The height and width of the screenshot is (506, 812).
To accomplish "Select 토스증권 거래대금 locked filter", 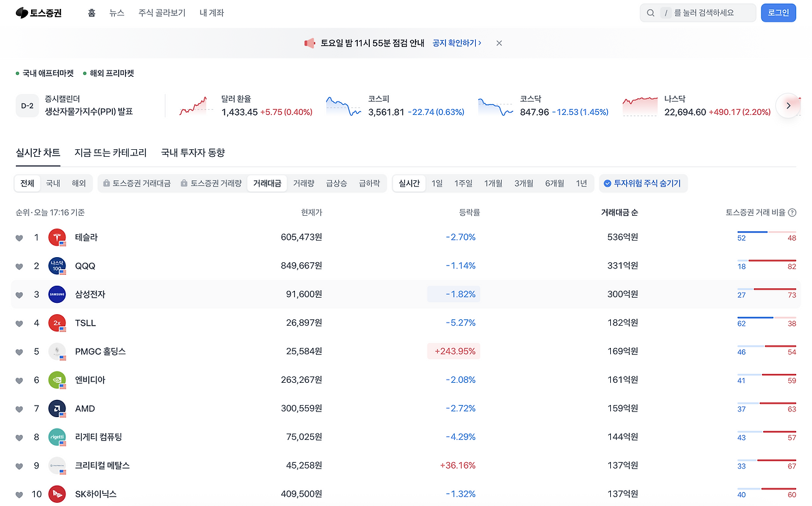I will point(137,183).
